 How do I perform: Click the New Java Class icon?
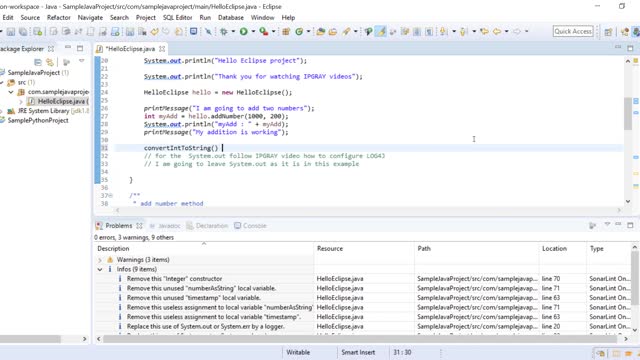299,31
